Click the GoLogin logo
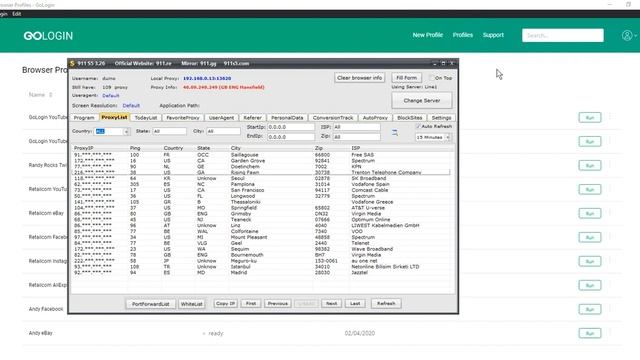The height and width of the screenshot is (360, 640). tap(48, 36)
